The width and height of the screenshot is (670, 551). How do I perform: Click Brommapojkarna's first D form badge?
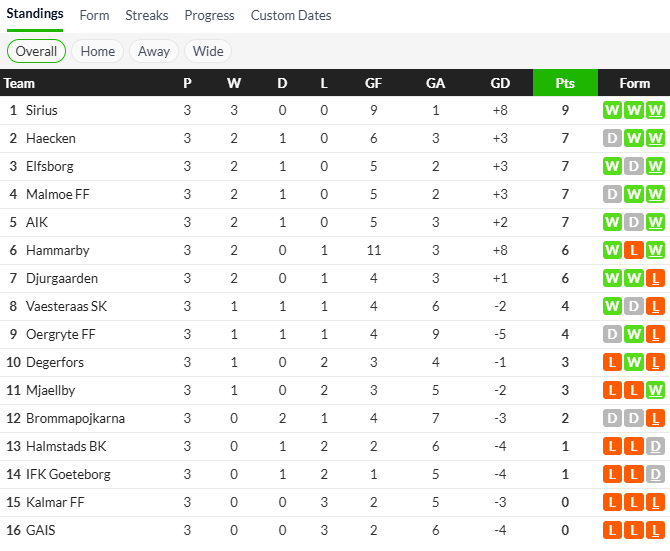pyautogui.click(x=612, y=418)
